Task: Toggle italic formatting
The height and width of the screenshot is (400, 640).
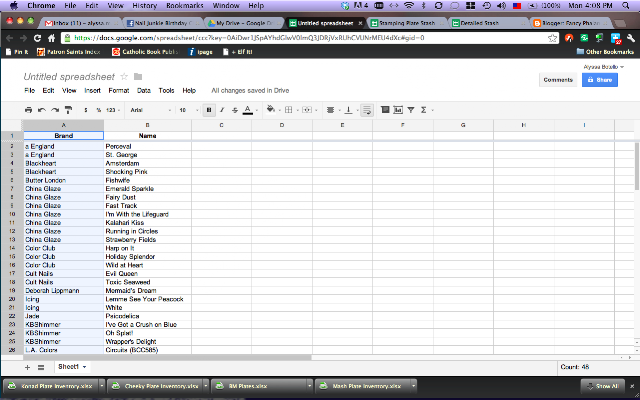Action: (x=222, y=110)
